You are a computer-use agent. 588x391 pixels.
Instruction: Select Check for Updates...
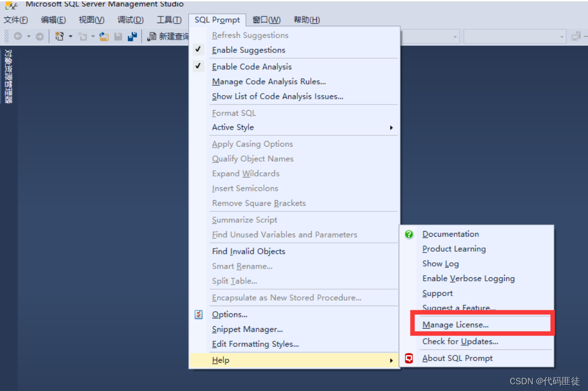click(460, 342)
